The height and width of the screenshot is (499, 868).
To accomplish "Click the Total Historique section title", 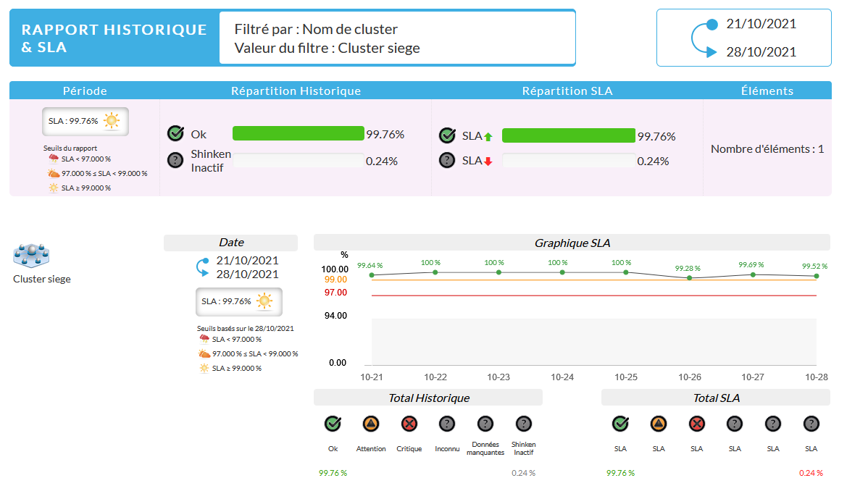I will (428, 398).
